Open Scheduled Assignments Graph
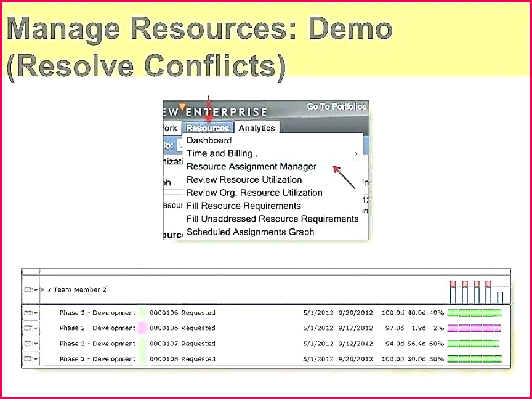The image size is (532, 399). 250,232
